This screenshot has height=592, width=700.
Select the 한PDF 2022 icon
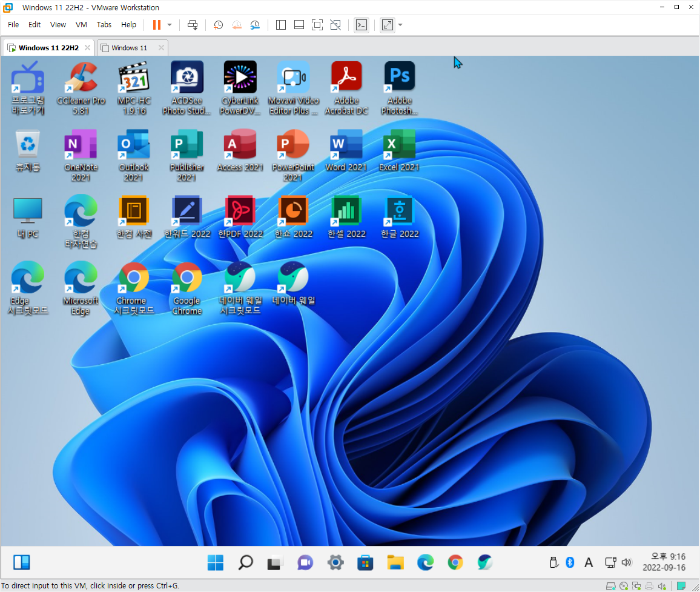click(x=240, y=217)
